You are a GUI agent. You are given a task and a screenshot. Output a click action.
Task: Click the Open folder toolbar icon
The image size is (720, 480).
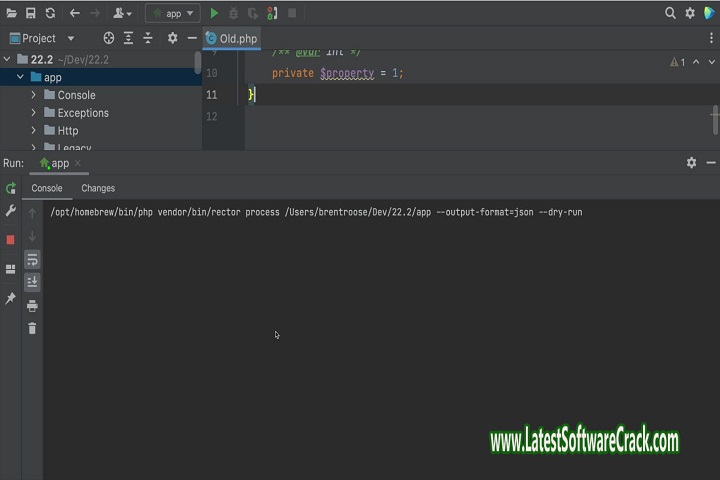(x=11, y=13)
